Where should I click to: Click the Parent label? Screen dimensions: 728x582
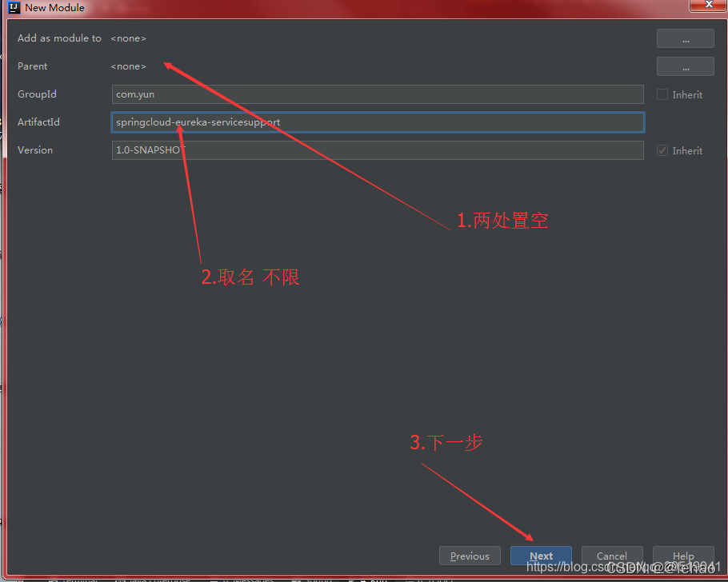[33, 66]
